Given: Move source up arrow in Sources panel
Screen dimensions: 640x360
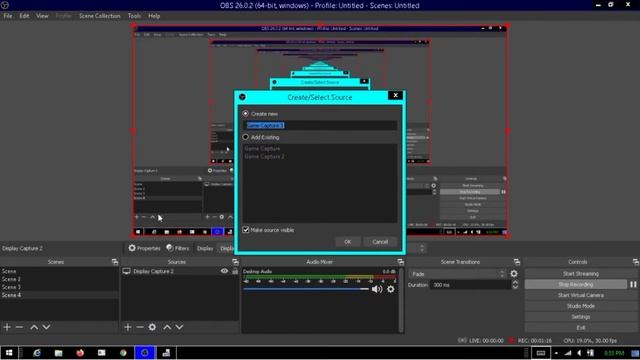Looking at the screenshot, I should coord(167,327).
